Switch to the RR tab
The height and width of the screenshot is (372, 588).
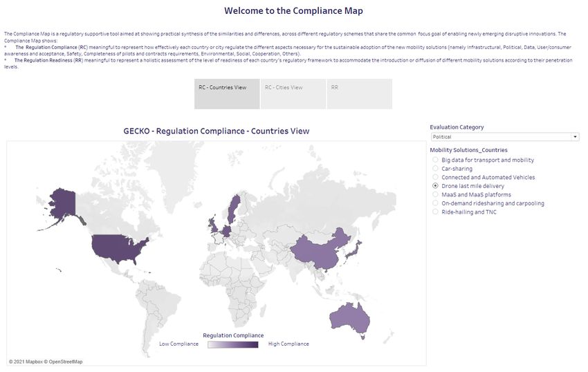(x=360, y=94)
